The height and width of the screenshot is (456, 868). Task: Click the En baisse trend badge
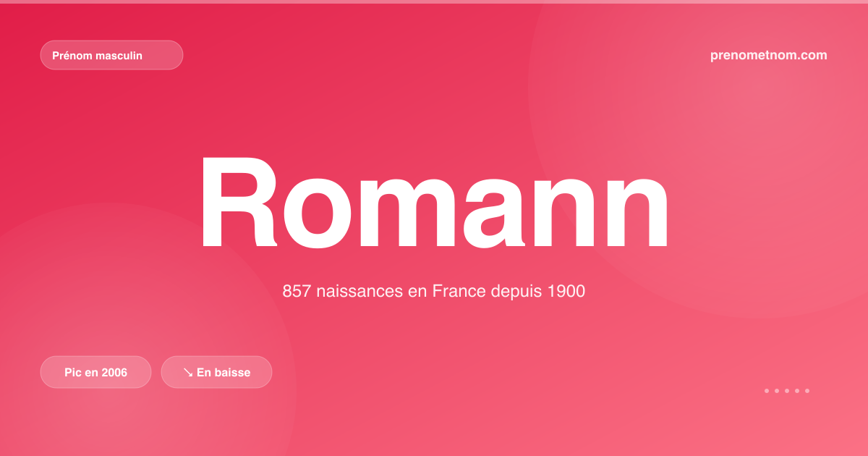216,372
